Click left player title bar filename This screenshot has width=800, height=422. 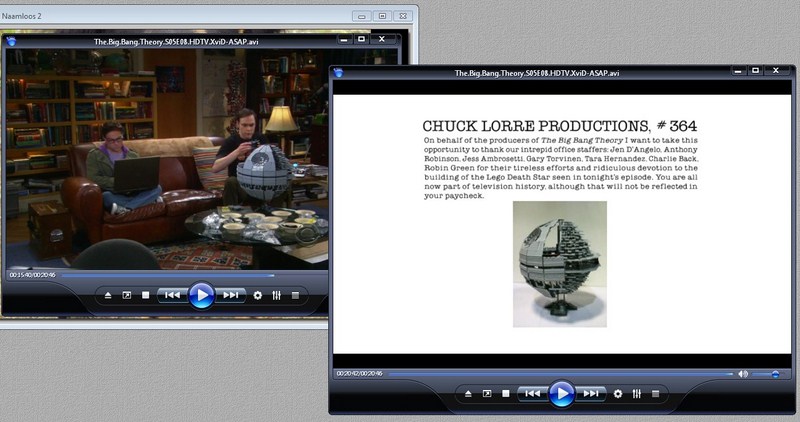click(x=176, y=42)
